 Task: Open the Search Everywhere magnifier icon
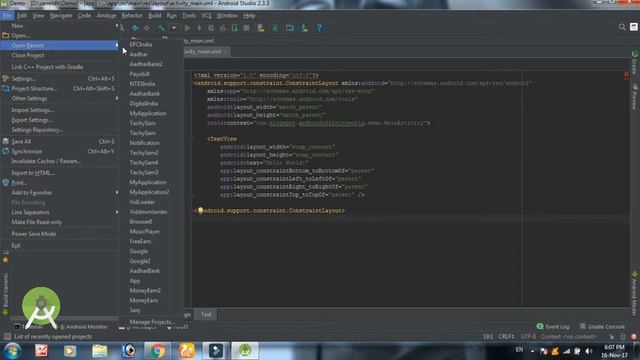tap(622, 27)
